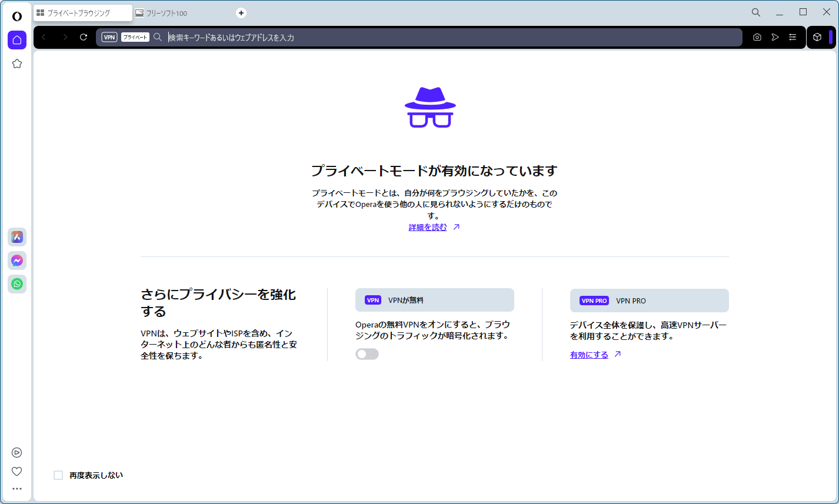Click the さらにプライバシーを強化する heading
Screen dimensions: 839x504
[218, 302]
